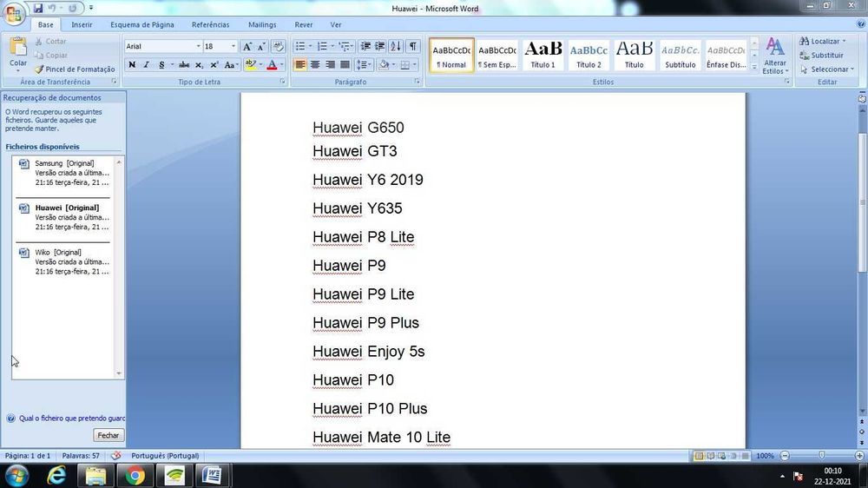Sort the text alphabetically
Image resolution: width=868 pixels, height=488 pixels.
396,47
